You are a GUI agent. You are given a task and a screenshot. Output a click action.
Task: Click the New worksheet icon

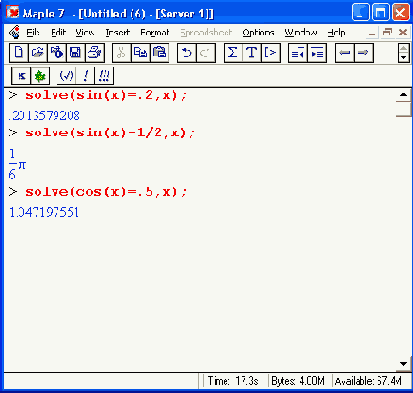tap(19, 53)
